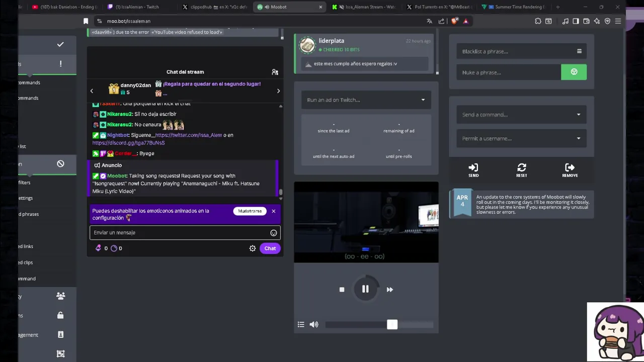The image size is (644, 362).
Task: Open the discord.gg link in chat
Action: coord(128,143)
